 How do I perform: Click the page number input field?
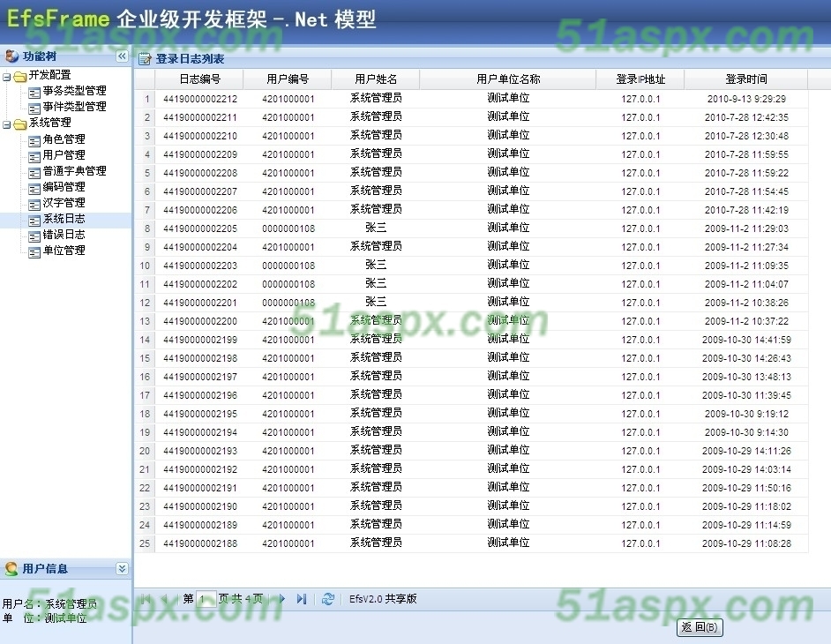[x=206, y=599]
